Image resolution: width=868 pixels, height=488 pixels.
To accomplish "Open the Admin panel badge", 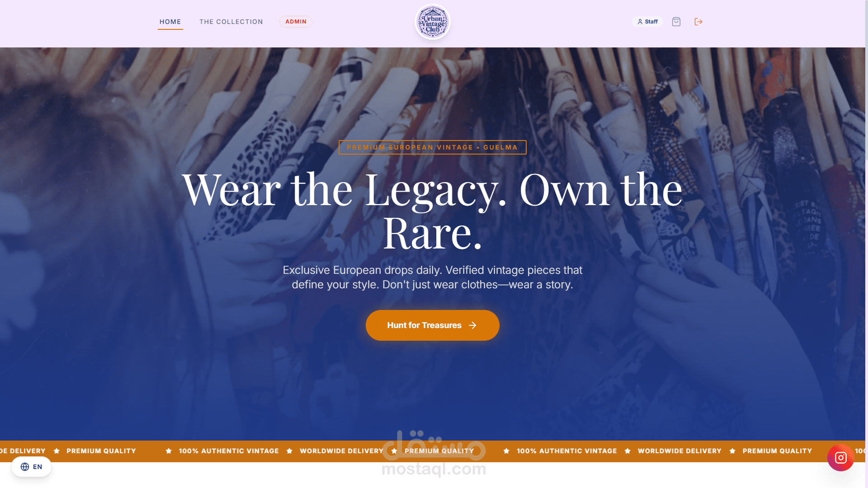I will tap(296, 22).
